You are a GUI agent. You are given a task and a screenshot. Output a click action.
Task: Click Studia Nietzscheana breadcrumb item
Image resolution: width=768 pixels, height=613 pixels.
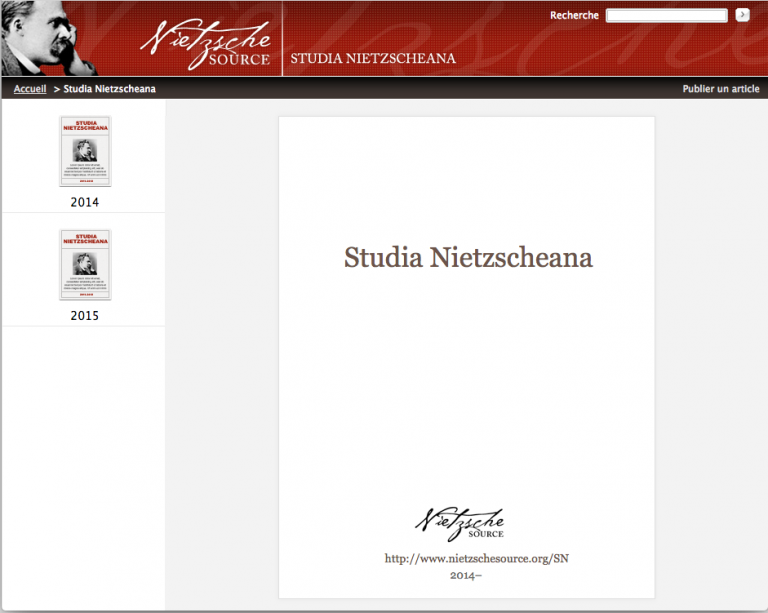click(x=109, y=89)
